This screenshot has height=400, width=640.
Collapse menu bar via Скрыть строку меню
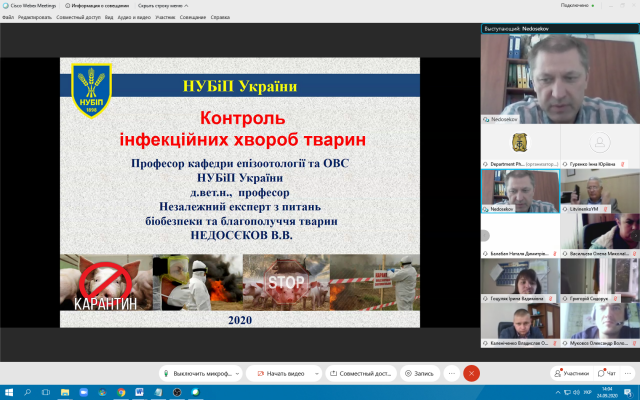(163, 6)
